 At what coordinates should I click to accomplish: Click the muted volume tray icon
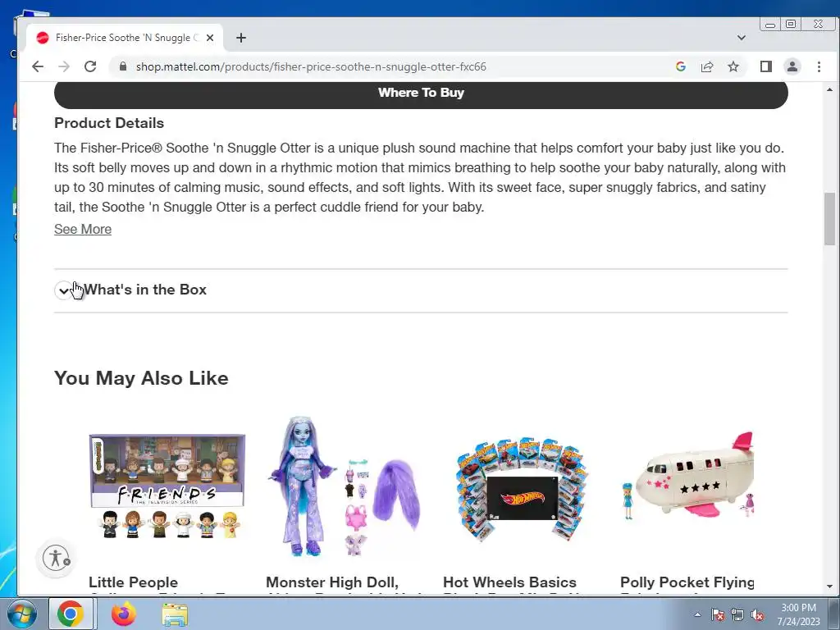pyautogui.click(x=757, y=614)
